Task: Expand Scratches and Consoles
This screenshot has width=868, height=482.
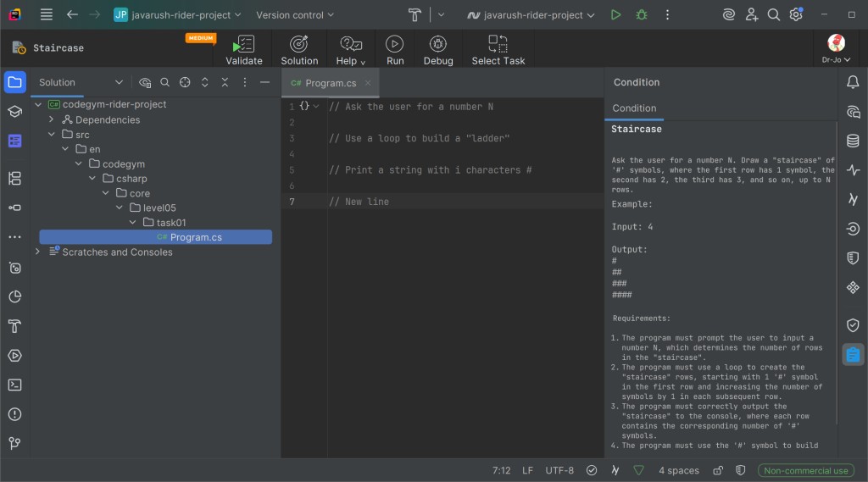Action: [38, 252]
